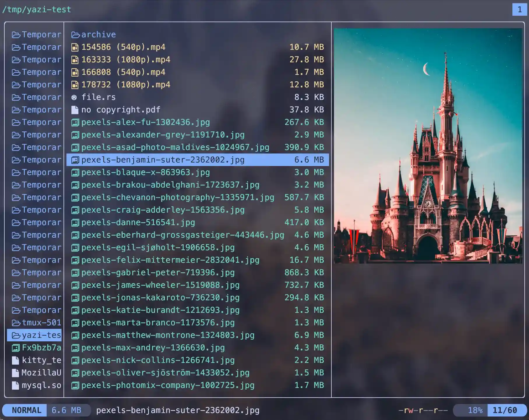
Task: Click the NORMAL mode indicator
Action: (26, 410)
